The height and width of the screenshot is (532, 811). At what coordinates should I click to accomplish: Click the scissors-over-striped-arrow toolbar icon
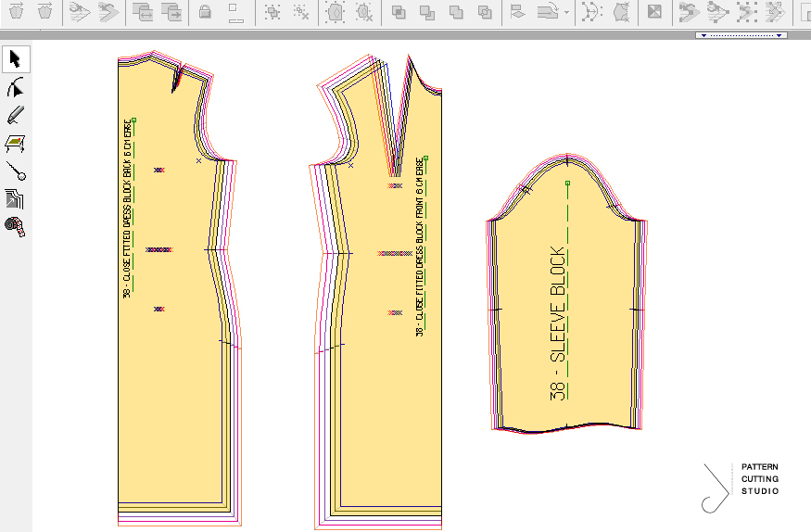tap(79, 11)
